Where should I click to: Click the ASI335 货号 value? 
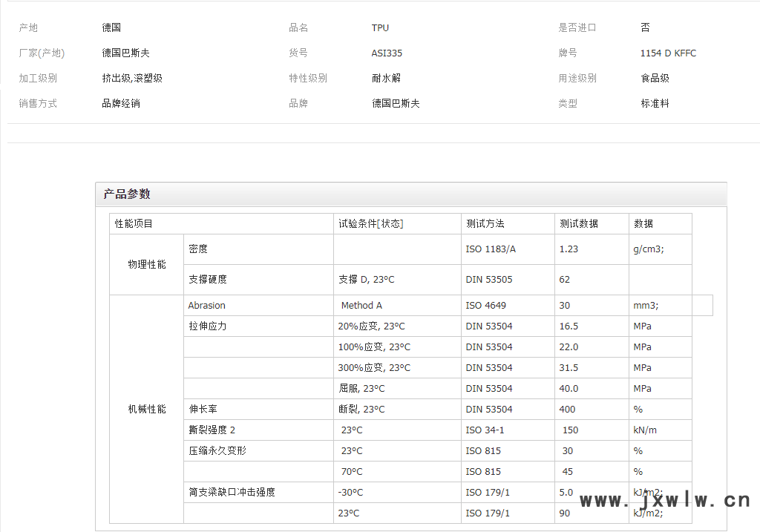[x=387, y=53]
